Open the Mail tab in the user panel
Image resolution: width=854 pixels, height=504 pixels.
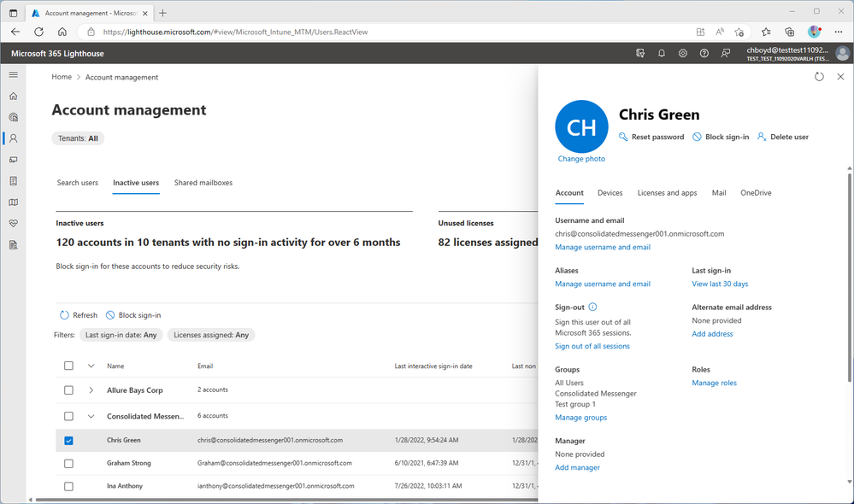(x=719, y=193)
